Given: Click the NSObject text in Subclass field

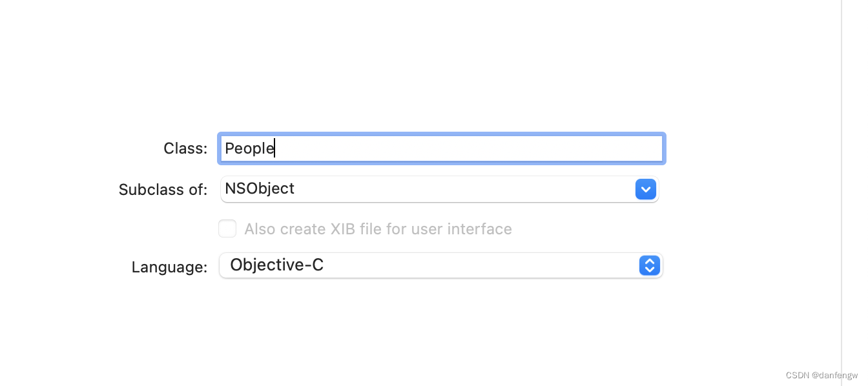Looking at the screenshot, I should (x=260, y=188).
